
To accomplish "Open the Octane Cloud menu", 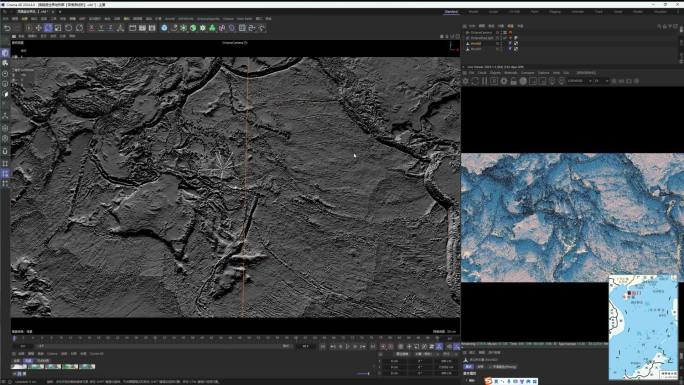I will click(x=482, y=72).
